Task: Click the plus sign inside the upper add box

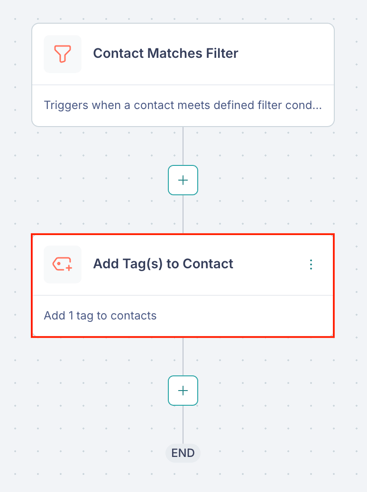Action: [x=183, y=180]
